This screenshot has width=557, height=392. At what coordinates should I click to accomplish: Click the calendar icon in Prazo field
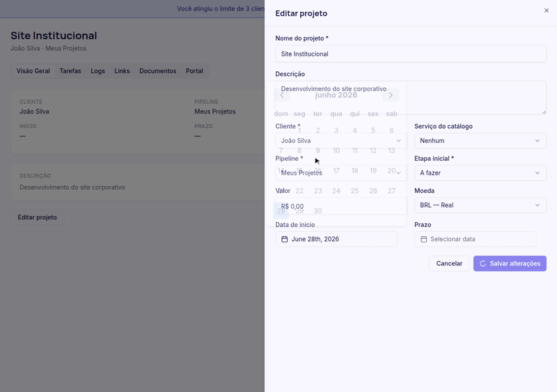click(x=424, y=240)
